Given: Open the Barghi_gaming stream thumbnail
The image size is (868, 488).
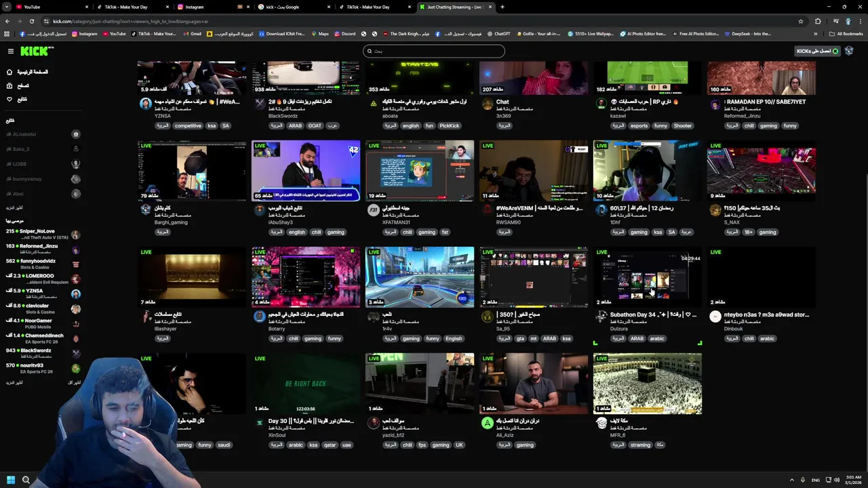Looking at the screenshot, I should (192, 171).
